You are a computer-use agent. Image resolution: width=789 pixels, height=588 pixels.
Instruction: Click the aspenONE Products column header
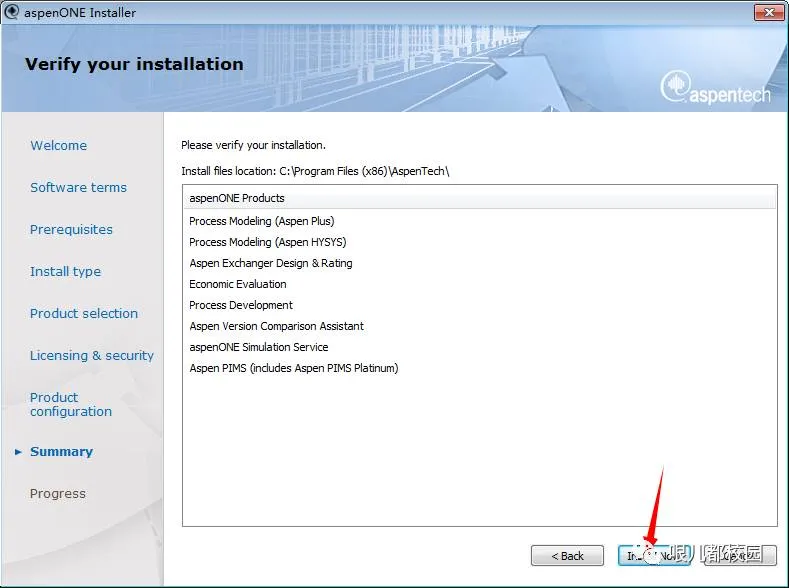(480, 198)
